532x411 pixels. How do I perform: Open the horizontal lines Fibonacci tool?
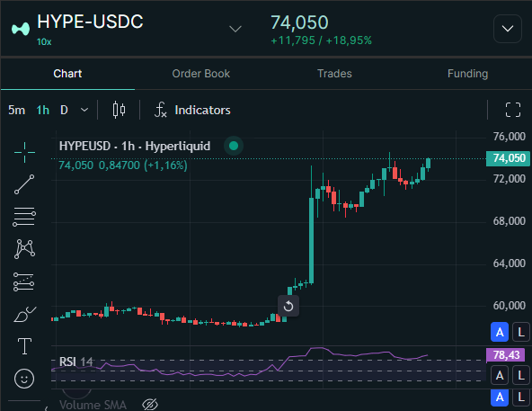point(24,217)
